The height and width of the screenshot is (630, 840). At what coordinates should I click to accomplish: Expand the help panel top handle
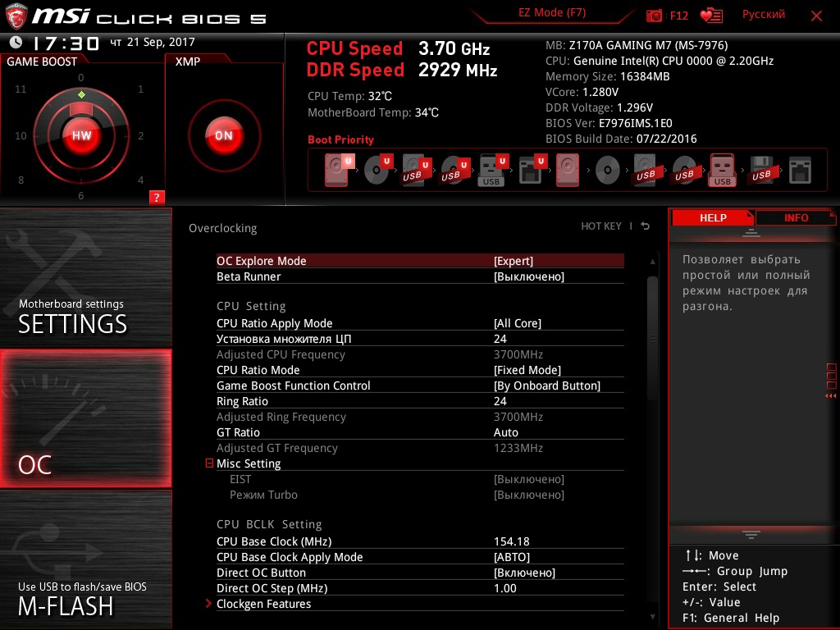(x=751, y=232)
